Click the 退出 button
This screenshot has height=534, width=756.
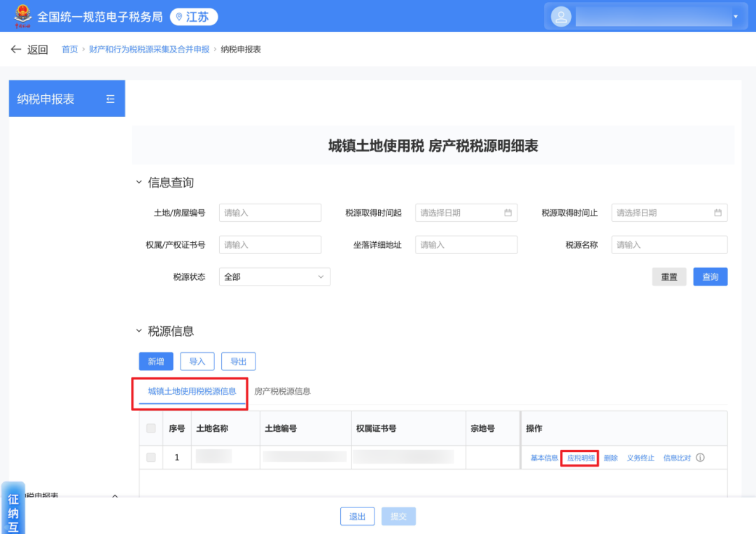click(357, 517)
